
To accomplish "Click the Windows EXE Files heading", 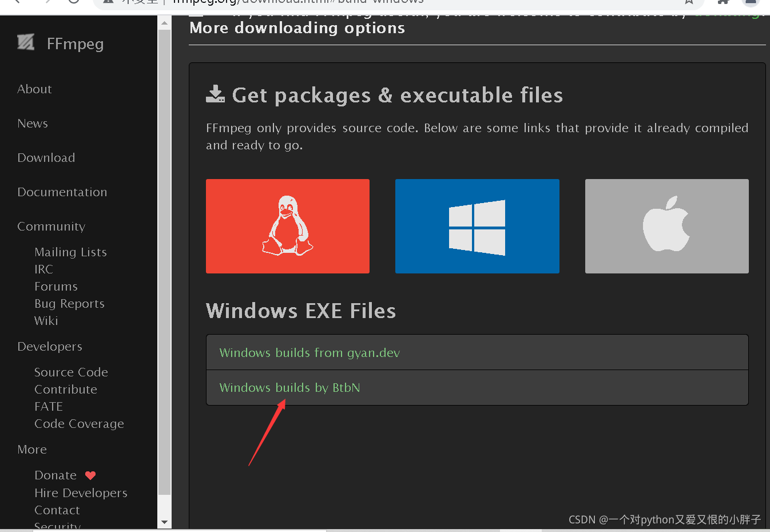I will pos(301,311).
